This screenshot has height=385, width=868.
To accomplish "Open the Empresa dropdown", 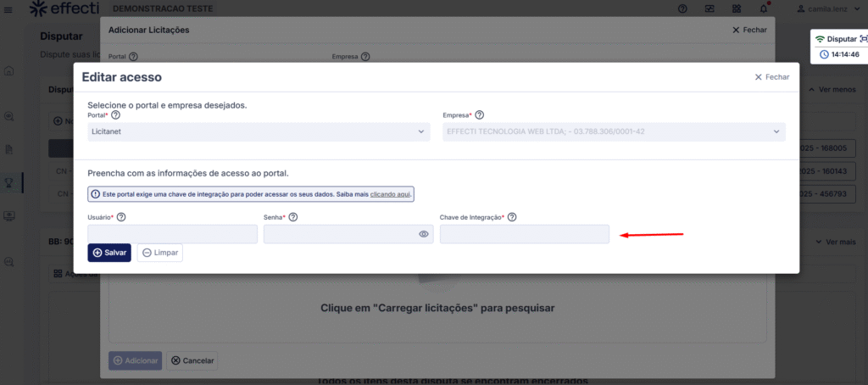I will coord(614,131).
